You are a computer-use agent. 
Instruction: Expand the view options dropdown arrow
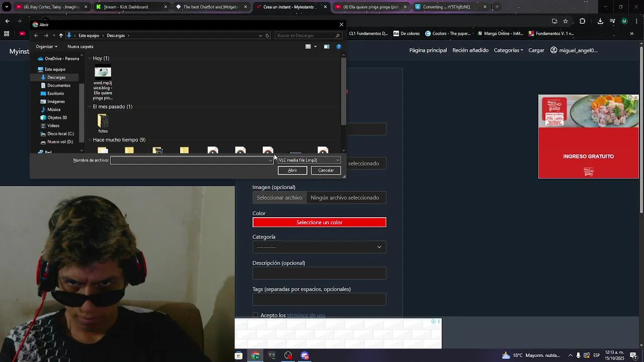[x=315, y=47]
